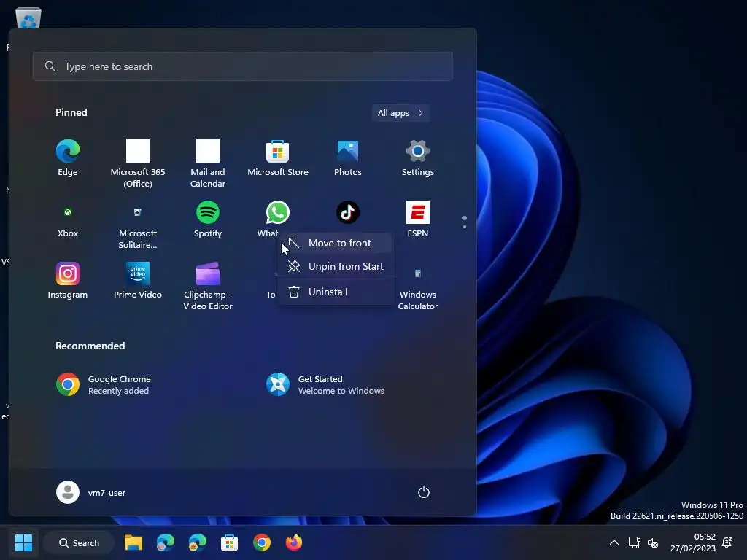Launch Firefox from taskbar

(x=294, y=542)
